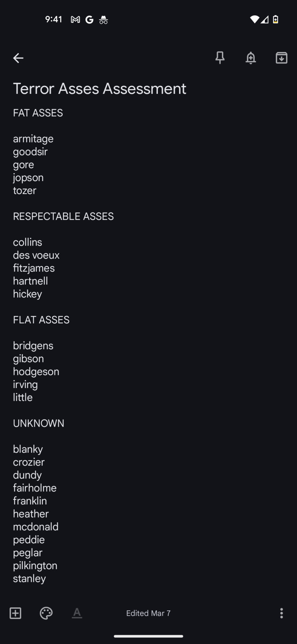Place cursor after the word fitzjames
This screenshot has width=297, height=644.
pos(55,268)
